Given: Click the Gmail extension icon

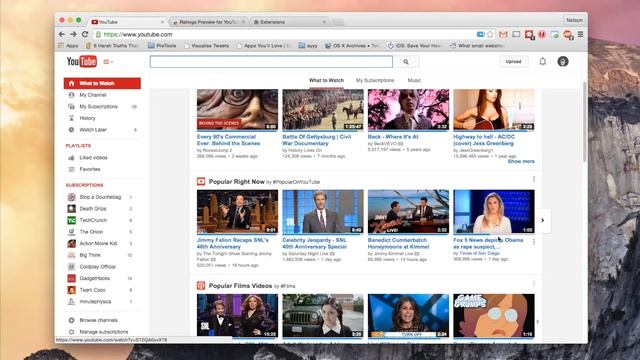Looking at the screenshot, I should (x=503, y=34).
